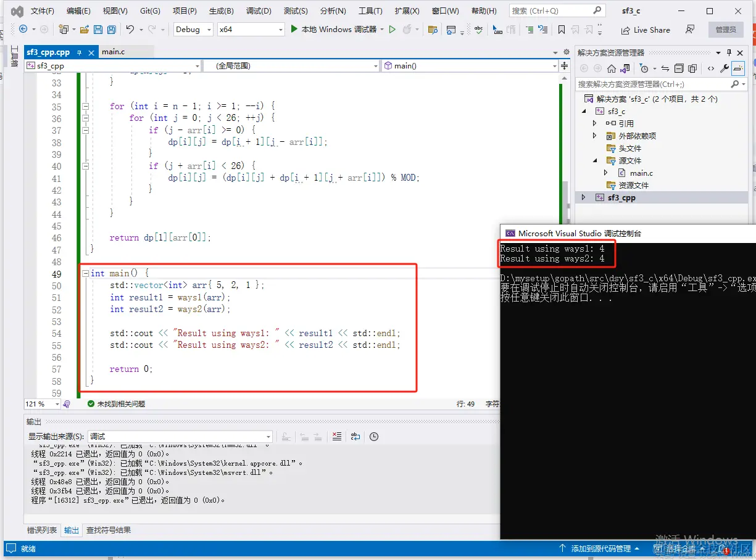Expand the 外部依赖项 node
This screenshot has height=560, width=756.
tap(595, 136)
